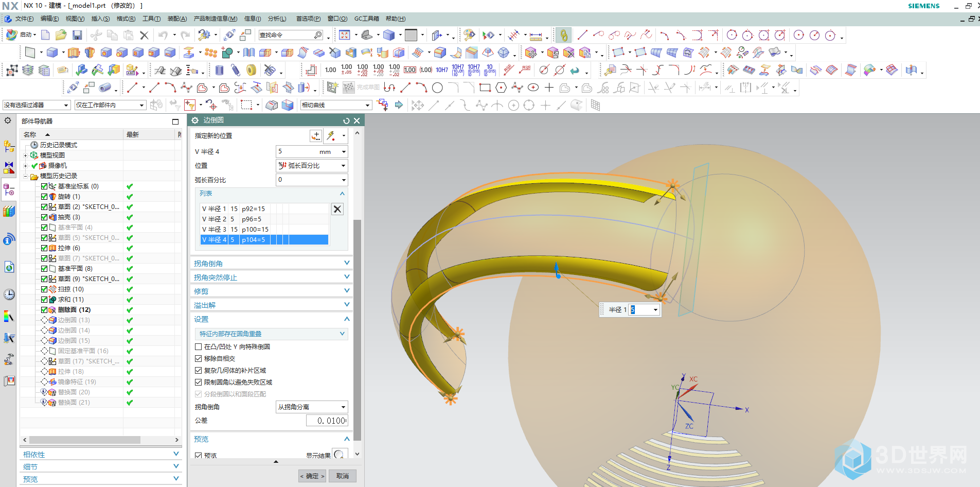
Task: Remove selected radius entry from list
Action: tap(337, 209)
